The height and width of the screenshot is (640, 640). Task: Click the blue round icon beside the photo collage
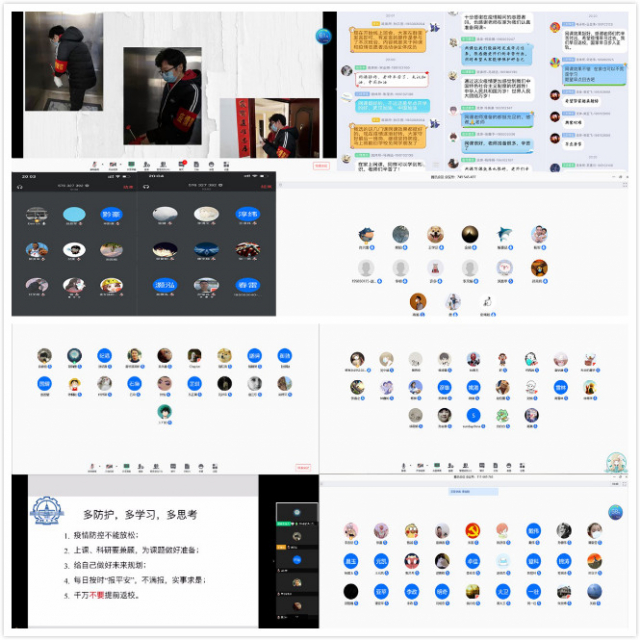point(323,36)
